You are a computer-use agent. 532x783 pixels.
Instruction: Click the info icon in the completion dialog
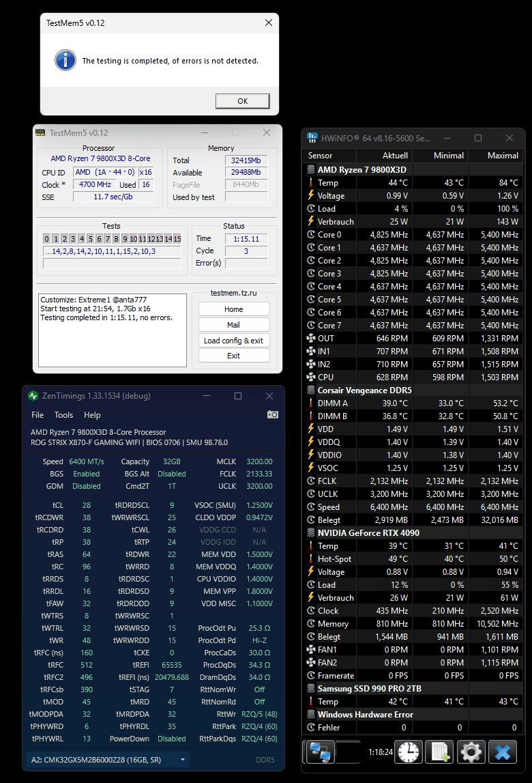[65, 61]
